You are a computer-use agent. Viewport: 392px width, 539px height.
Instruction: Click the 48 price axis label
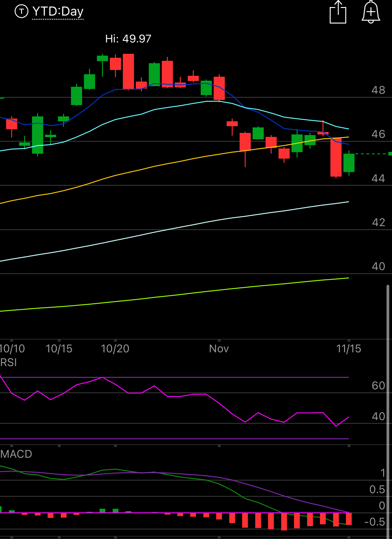[x=378, y=90]
